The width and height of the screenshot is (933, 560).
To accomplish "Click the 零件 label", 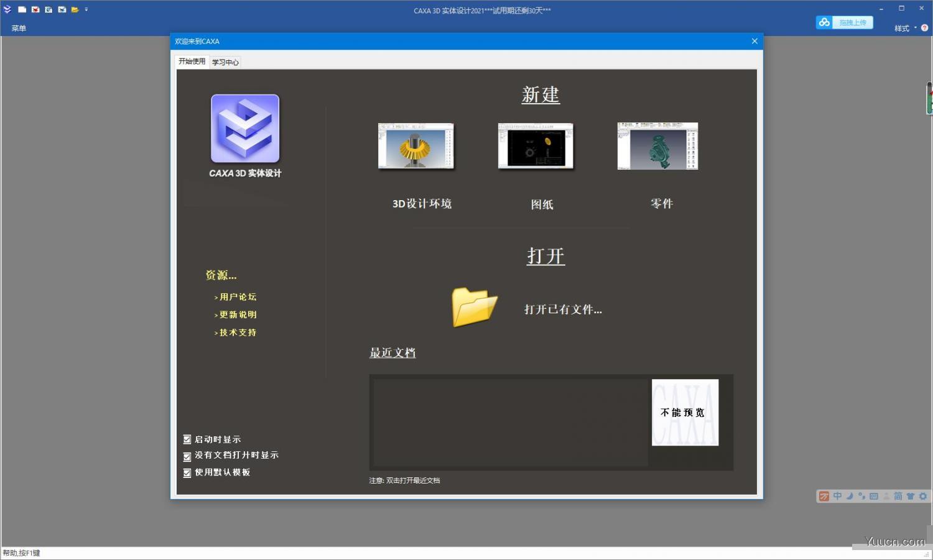I will point(662,204).
